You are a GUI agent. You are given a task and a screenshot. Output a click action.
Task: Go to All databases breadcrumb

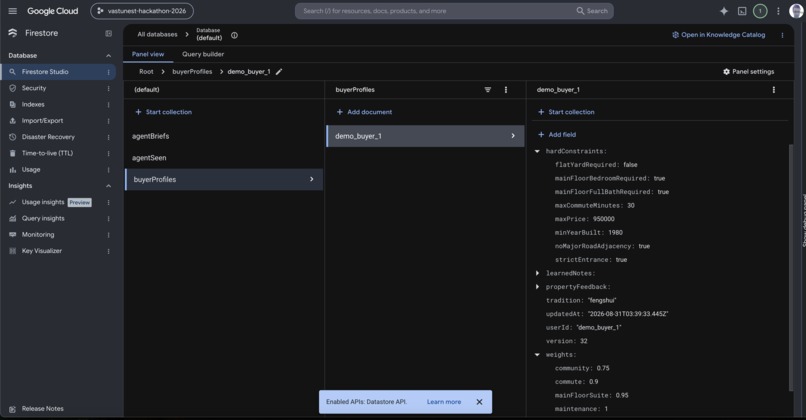(x=157, y=34)
